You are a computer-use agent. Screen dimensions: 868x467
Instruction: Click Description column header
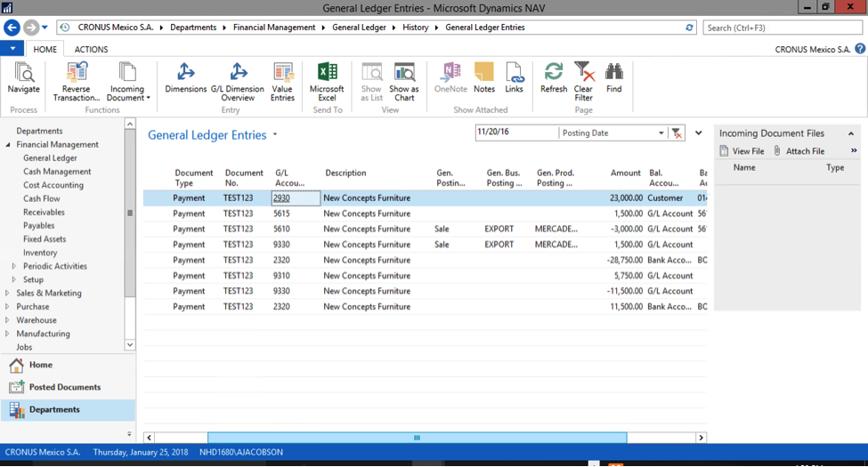(x=346, y=173)
